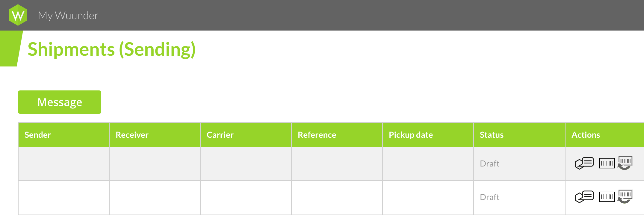644x215 pixels.
Task: Click the return label icon in second row
Action: 625,196
